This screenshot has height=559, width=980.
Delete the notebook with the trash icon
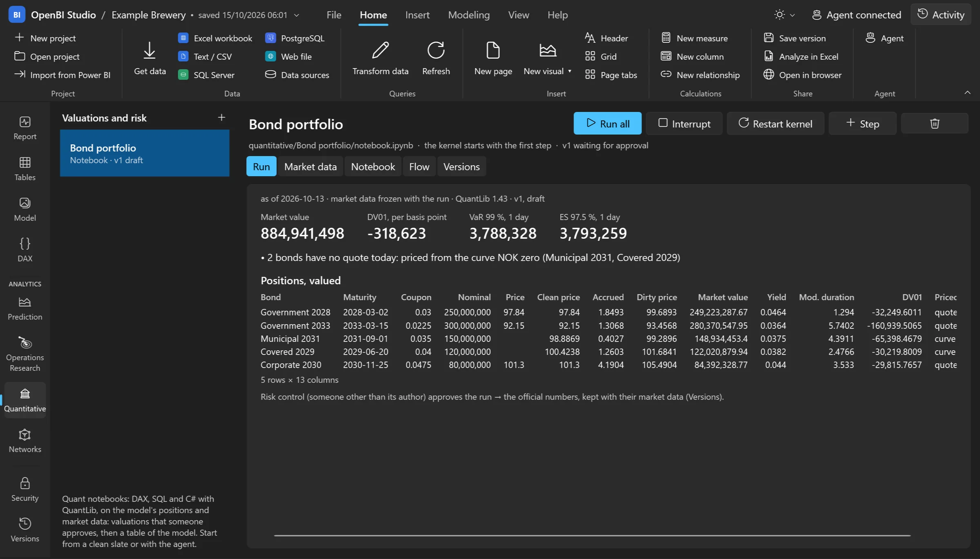935,123
